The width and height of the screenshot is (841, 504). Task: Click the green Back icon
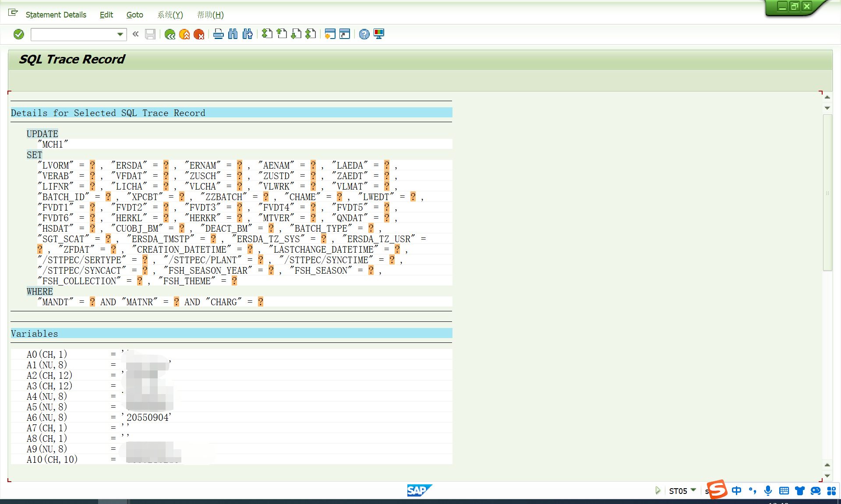coord(170,34)
